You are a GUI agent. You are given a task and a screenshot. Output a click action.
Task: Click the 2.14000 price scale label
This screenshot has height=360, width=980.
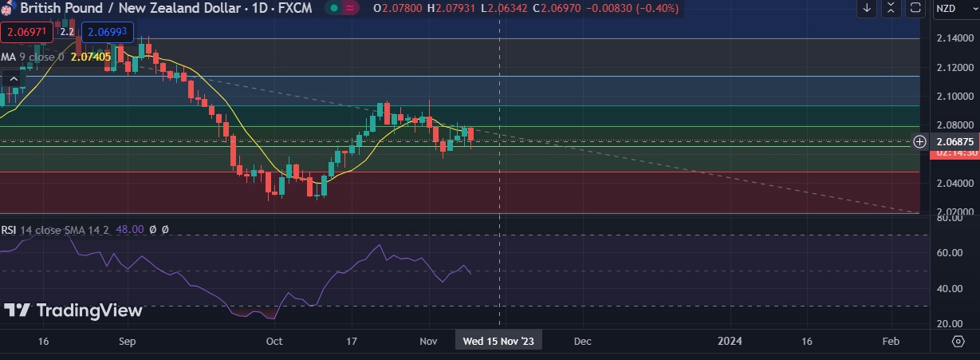coord(954,38)
